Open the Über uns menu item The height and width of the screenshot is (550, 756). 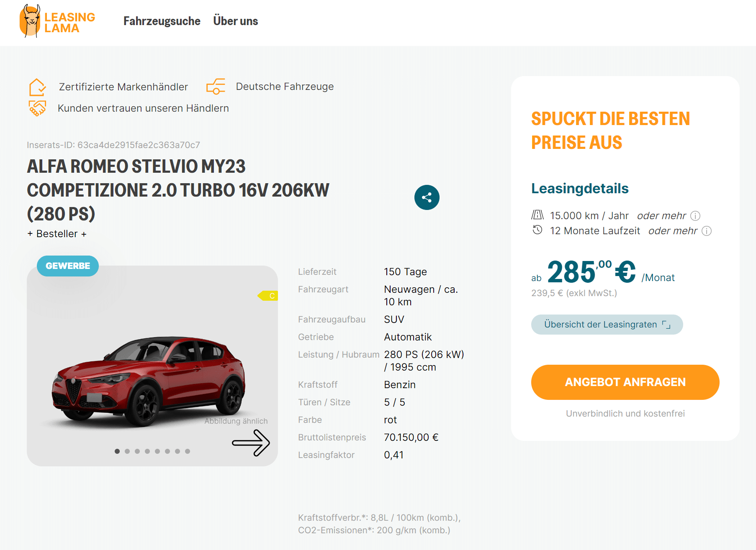(235, 21)
